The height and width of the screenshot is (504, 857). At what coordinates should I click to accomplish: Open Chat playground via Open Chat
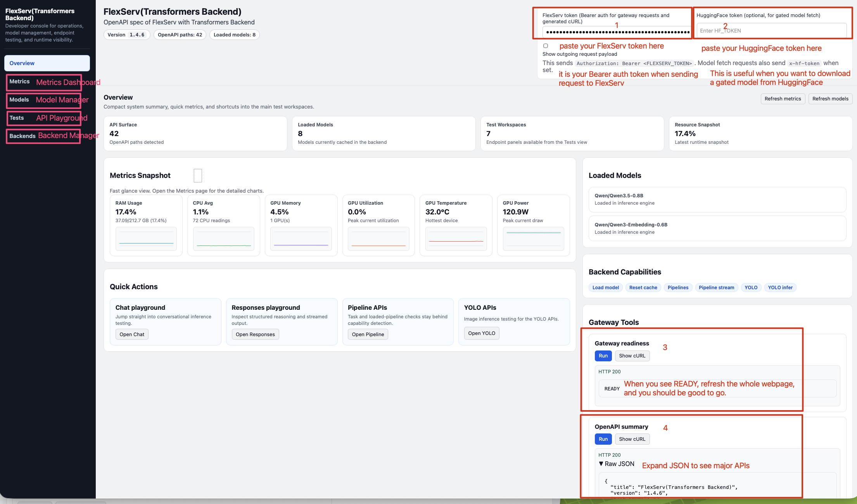coord(132,334)
